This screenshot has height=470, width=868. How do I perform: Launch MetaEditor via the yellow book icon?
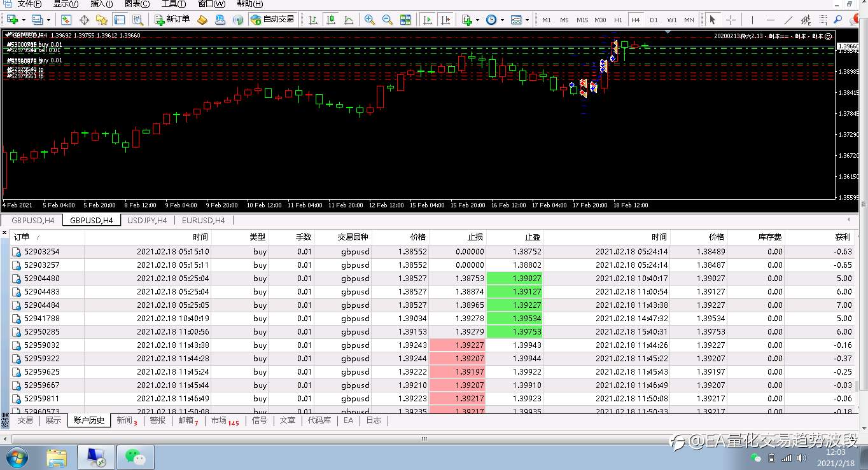(x=202, y=20)
